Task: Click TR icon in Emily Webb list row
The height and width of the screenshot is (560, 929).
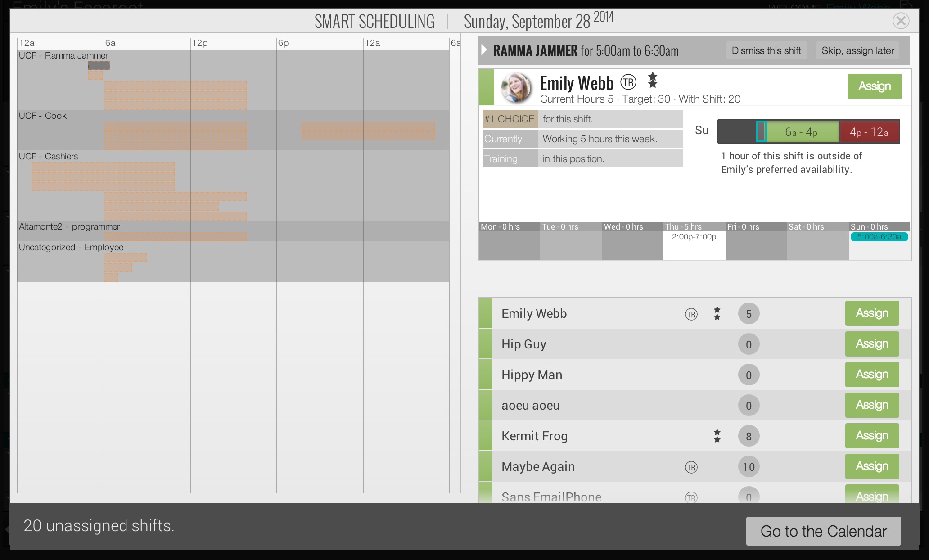Action: (x=691, y=314)
